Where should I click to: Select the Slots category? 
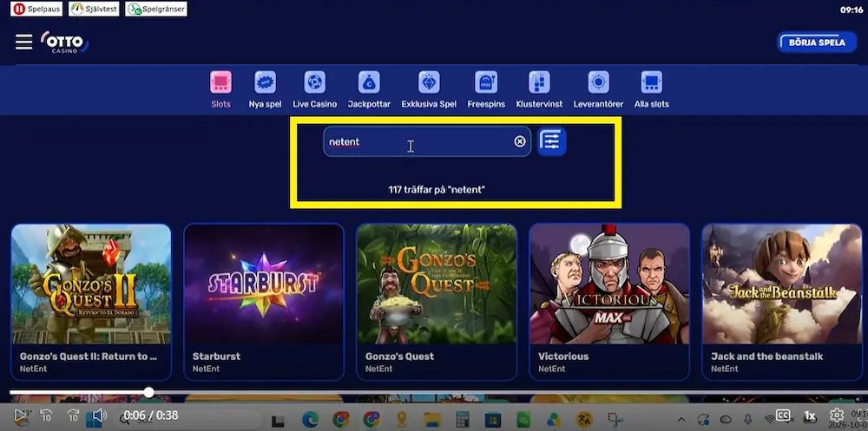(x=220, y=89)
